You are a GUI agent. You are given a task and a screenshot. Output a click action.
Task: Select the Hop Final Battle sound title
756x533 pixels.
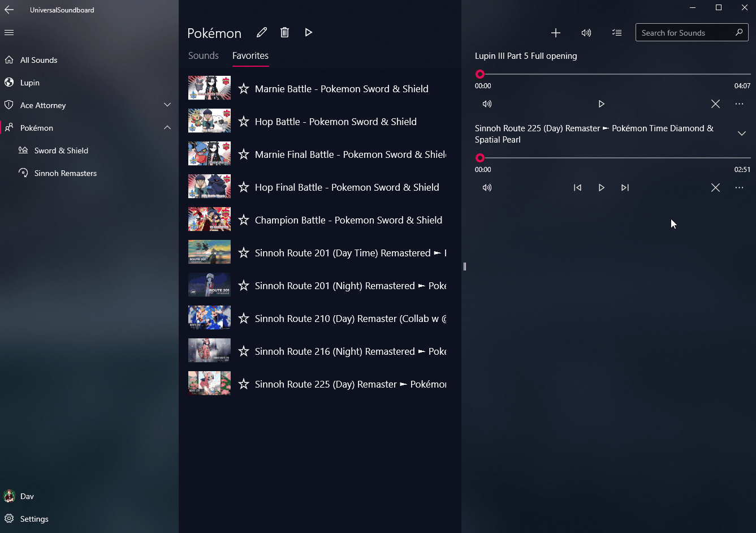(x=347, y=187)
